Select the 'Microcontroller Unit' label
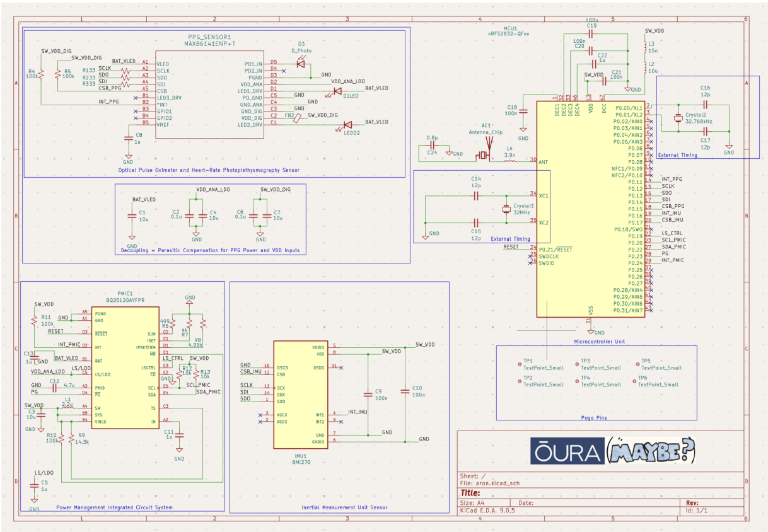The width and height of the screenshot is (768, 532). click(x=599, y=341)
